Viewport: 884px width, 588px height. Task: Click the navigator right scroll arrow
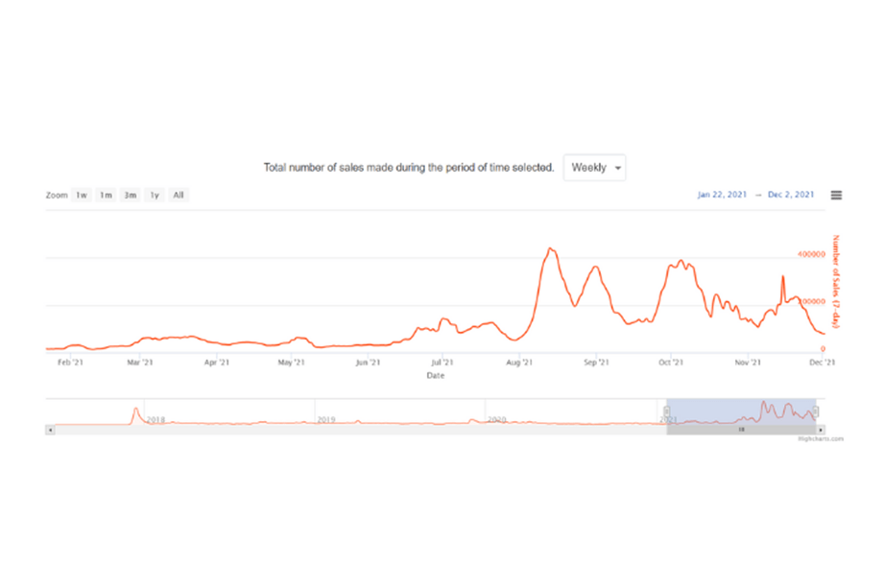(821, 430)
